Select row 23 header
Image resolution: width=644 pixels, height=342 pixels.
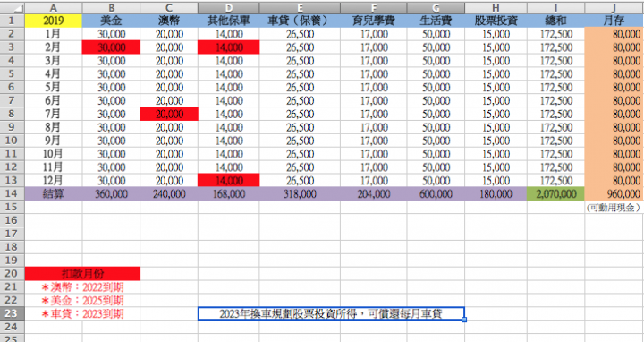point(12,313)
